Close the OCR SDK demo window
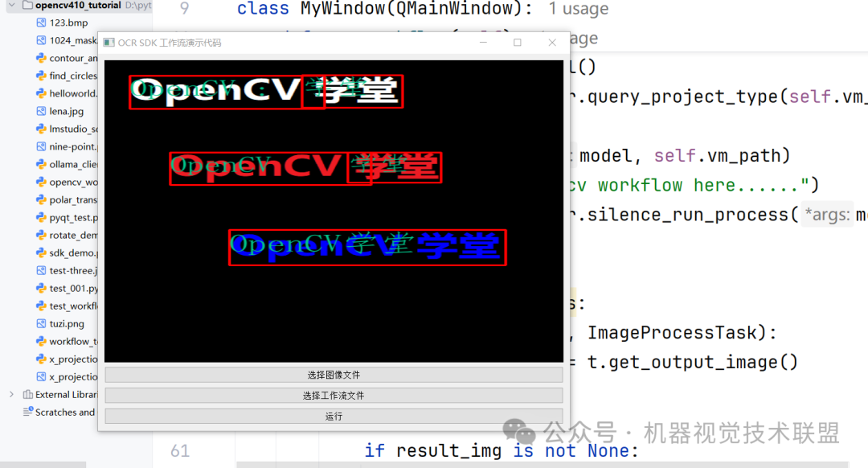The image size is (868, 468). point(552,43)
